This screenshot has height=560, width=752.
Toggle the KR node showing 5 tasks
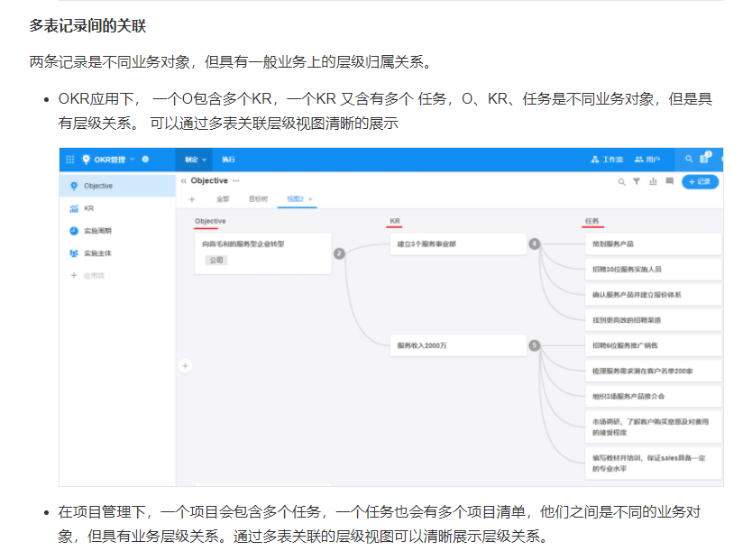coord(534,345)
